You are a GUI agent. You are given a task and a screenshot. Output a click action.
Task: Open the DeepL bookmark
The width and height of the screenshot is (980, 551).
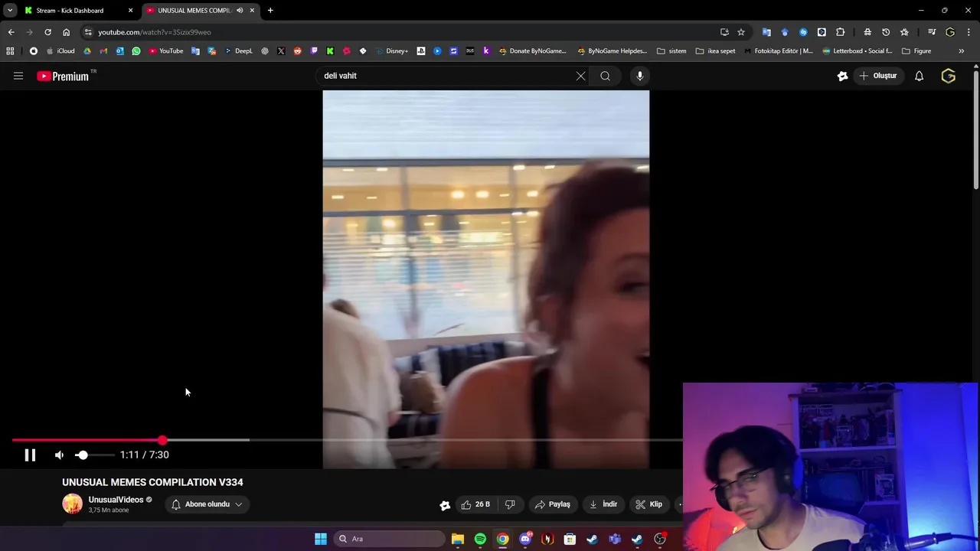(238, 51)
